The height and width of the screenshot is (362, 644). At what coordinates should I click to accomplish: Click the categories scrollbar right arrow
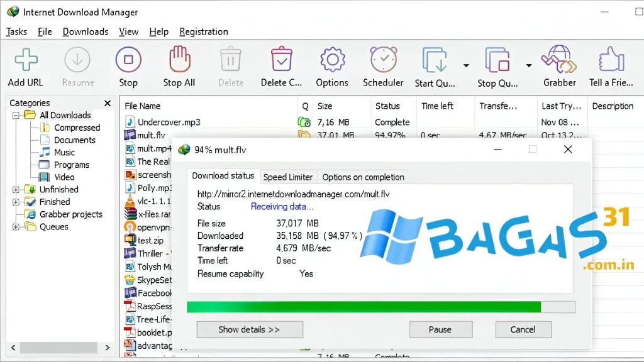tap(107, 348)
